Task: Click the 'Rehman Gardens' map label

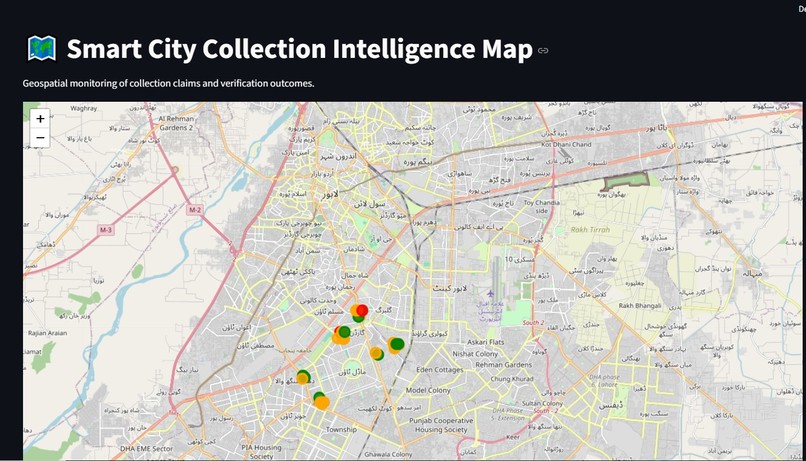Action: click(x=503, y=364)
